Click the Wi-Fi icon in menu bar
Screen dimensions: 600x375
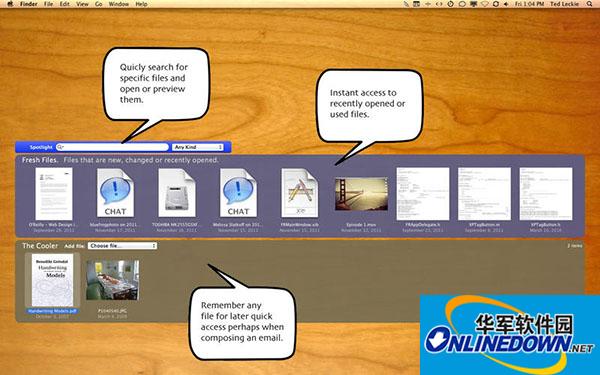pyautogui.click(x=484, y=4)
